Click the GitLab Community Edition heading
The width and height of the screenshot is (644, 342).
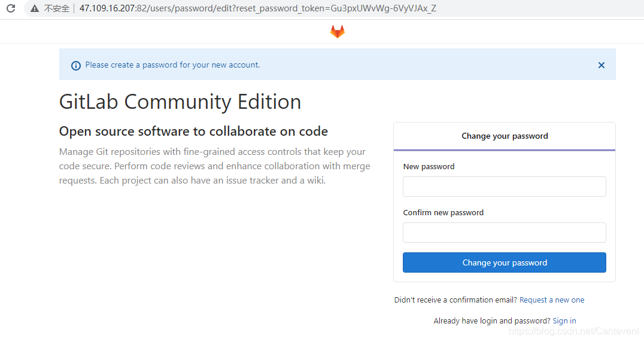click(180, 102)
